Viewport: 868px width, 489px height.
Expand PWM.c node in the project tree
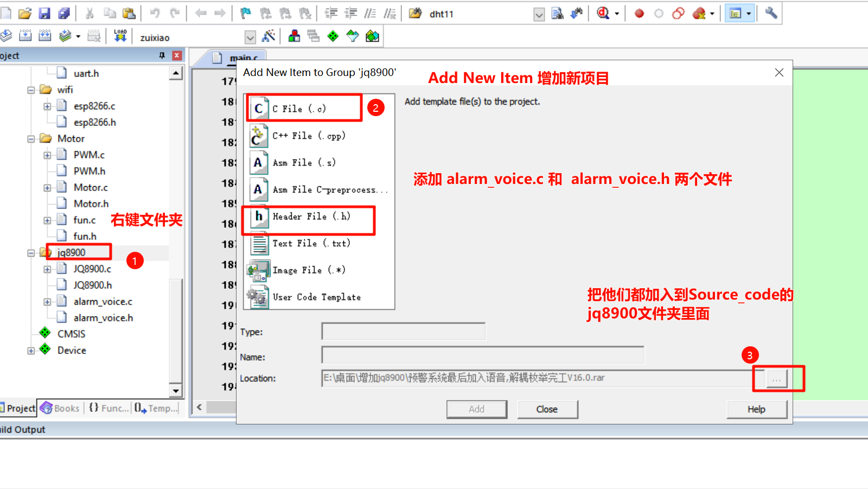[48, 155]
